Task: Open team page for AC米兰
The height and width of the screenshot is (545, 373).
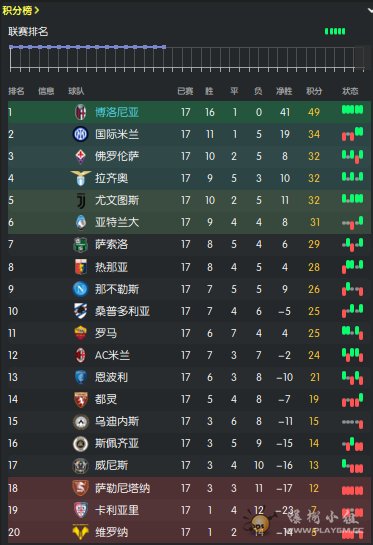Action: [x=112, y=355]
